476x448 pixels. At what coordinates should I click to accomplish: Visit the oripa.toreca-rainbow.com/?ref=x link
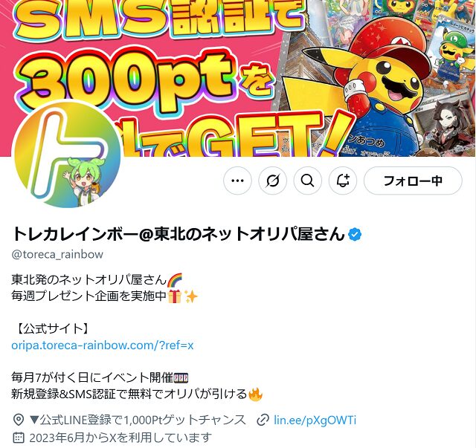[x=103, y=345]
